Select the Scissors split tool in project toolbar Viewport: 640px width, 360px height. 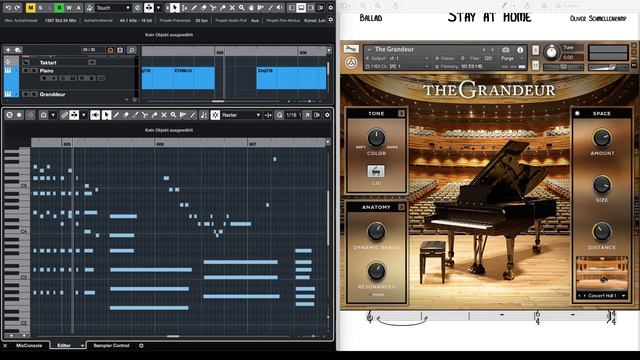(213, 8)
